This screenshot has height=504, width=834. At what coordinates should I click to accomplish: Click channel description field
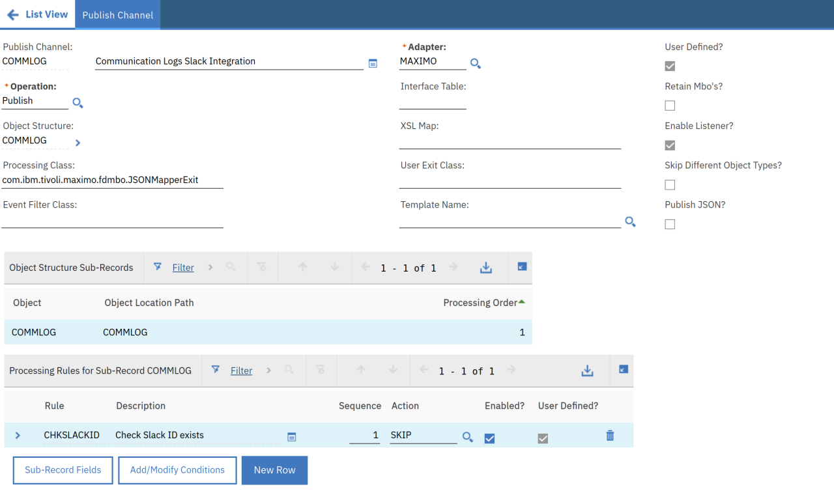click(229, 62)
